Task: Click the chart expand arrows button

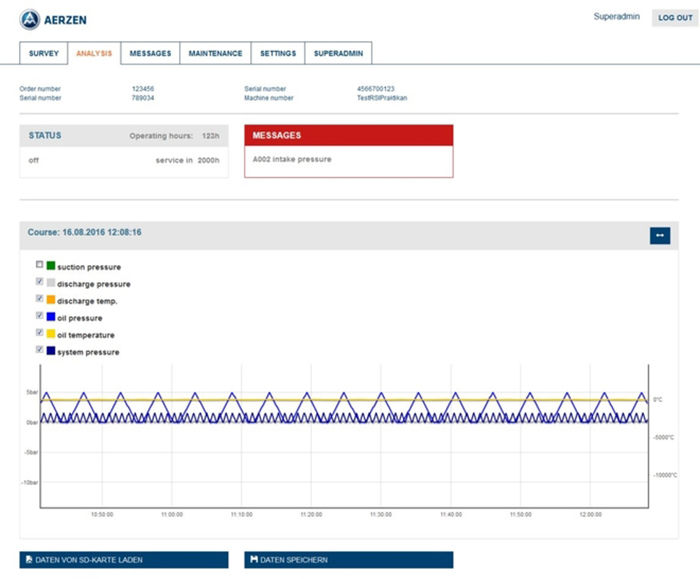Action: [x=660, y=236]
